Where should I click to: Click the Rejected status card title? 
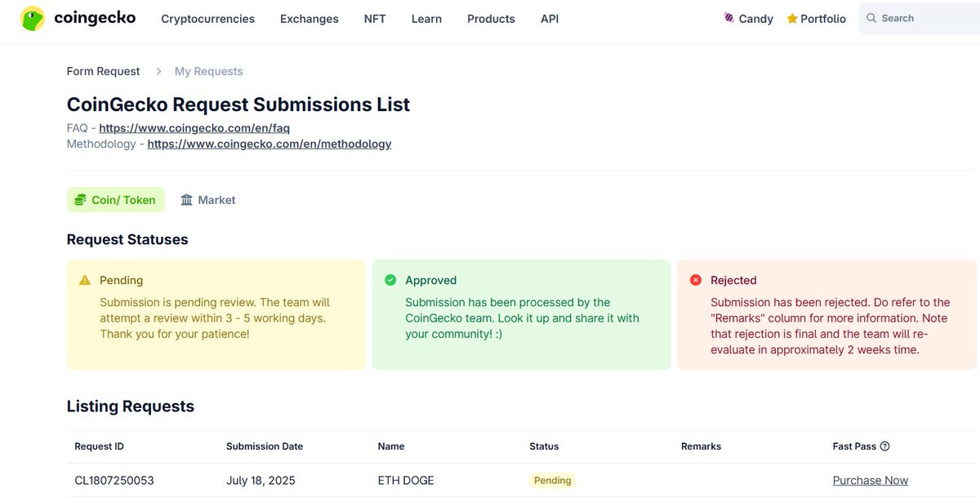click(x=733, y=280)
